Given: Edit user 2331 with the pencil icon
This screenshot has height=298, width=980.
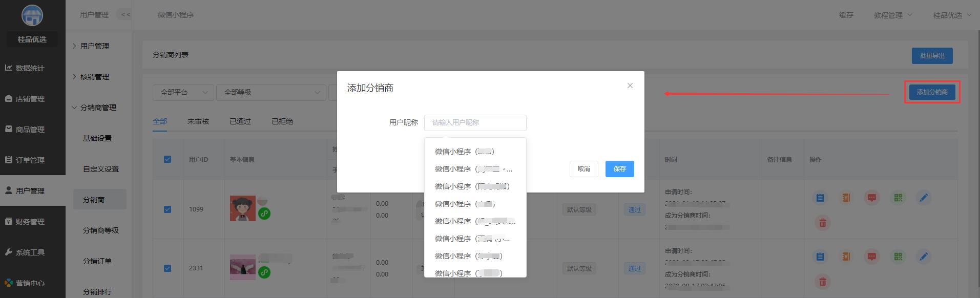Looking at the screenshot, I should pos(924,257).
